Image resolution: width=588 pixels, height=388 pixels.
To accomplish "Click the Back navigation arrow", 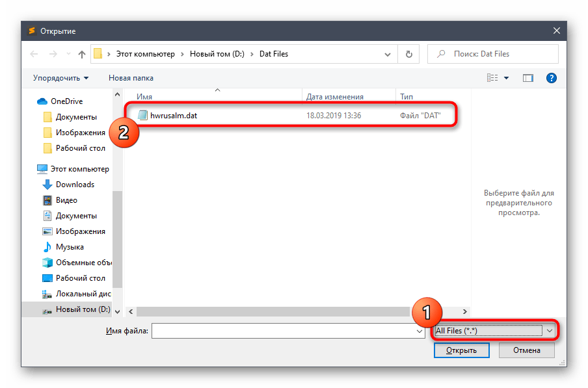I will (x=34, y=55).
